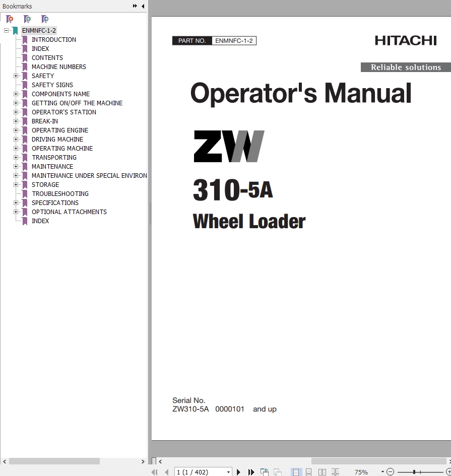Go to the next page
The image size is (451, 476).
coord(239,472)
